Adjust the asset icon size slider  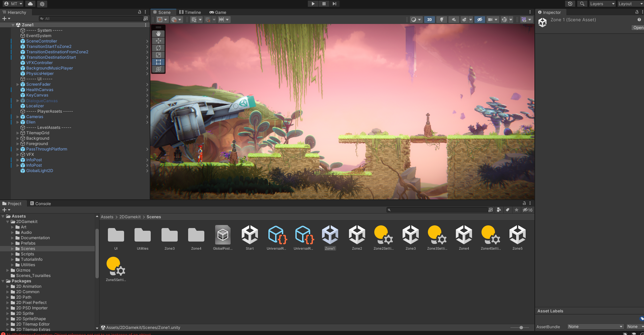coord(521,328)
